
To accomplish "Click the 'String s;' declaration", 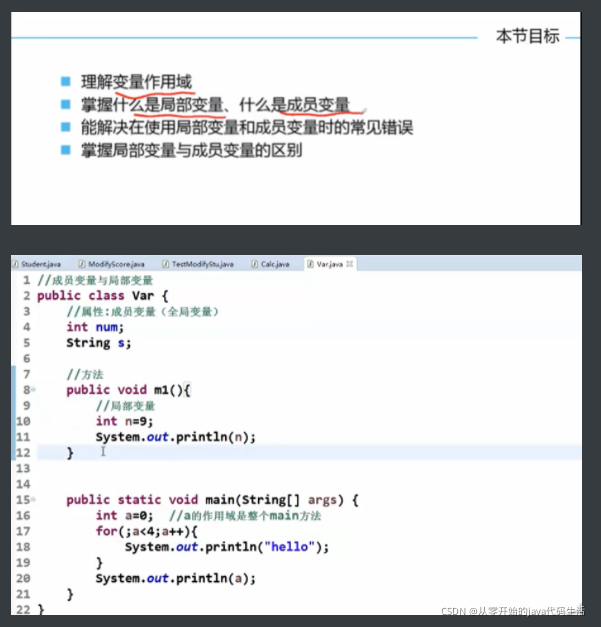I will (x=98, y=343).
